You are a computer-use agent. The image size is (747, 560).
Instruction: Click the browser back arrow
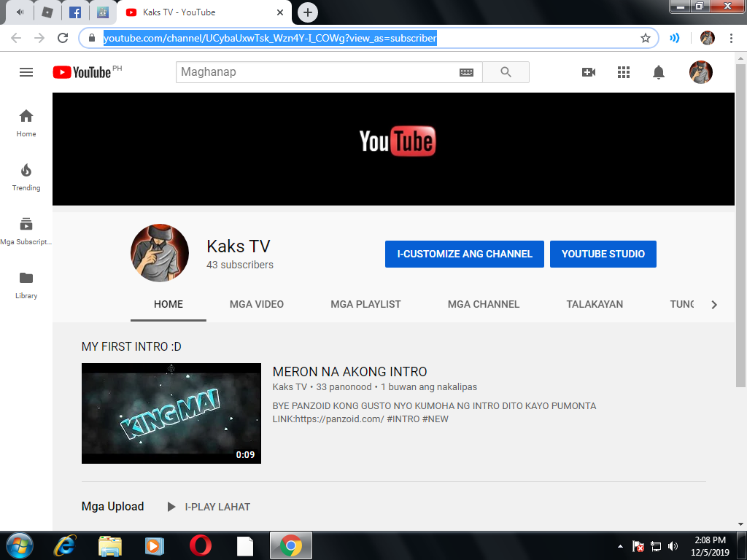(x=16, y=38)
